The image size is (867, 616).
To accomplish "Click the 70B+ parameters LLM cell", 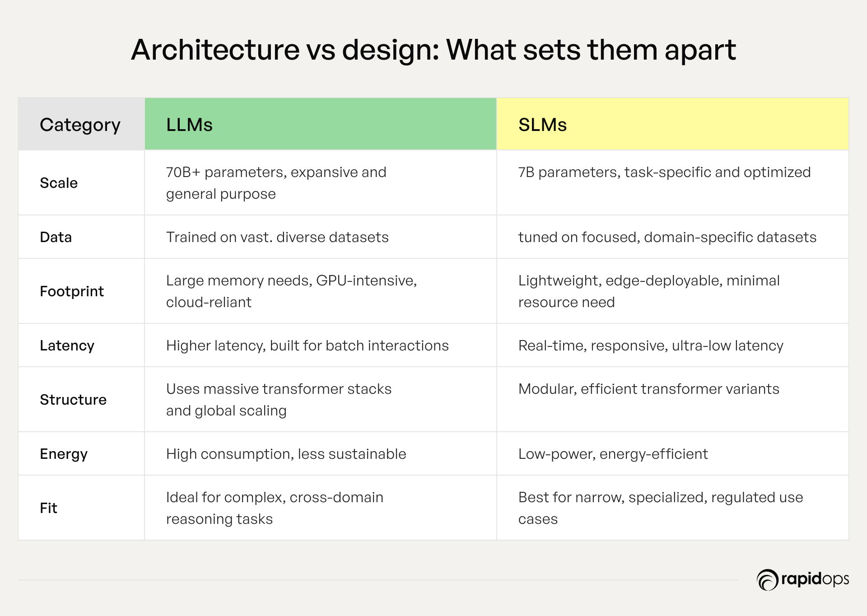I will 321,183.
